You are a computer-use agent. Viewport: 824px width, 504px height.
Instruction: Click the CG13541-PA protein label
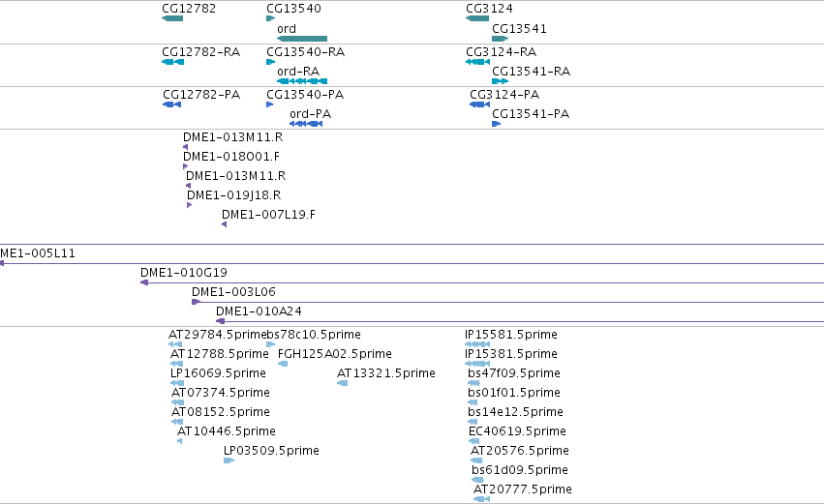531,114
